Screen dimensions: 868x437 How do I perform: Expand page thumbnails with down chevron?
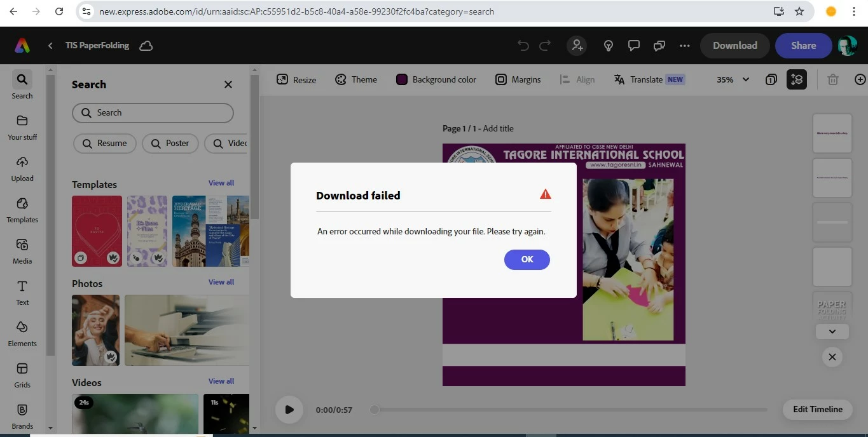tap(832, 332)
